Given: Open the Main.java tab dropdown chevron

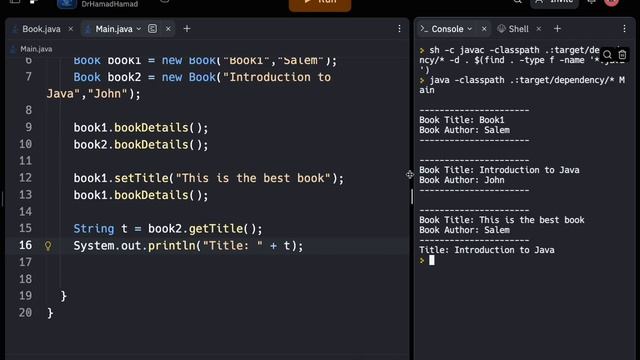Looking at the screenshot, I should pyautogui.click(x=139, y=29).
